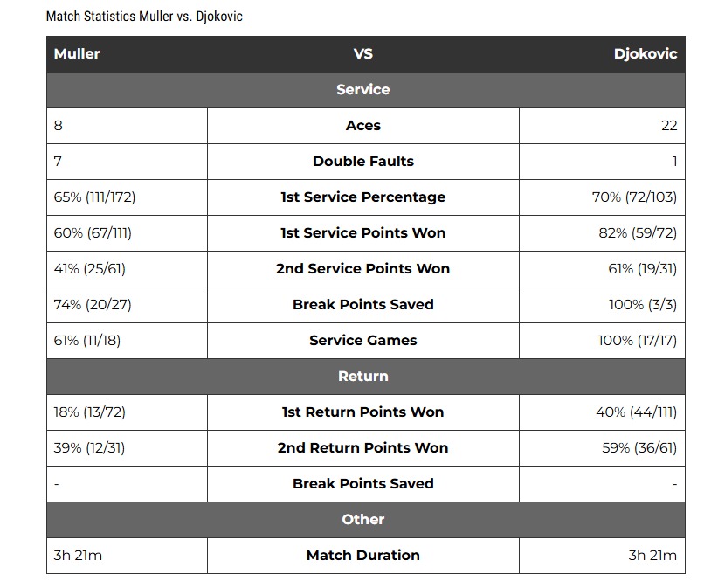Select the Other section header
This screenshot has width=718, height=588.
[365, 520]
